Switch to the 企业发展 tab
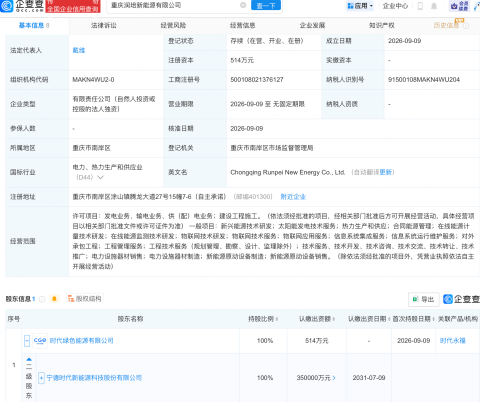Viewport: 480px width, 402px height. pos(312,25)
